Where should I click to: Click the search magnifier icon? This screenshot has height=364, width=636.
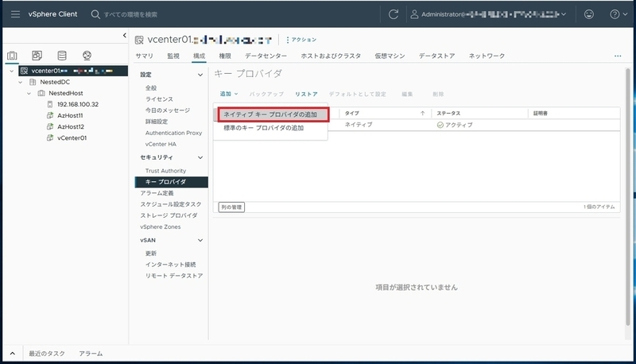[95, 14]
